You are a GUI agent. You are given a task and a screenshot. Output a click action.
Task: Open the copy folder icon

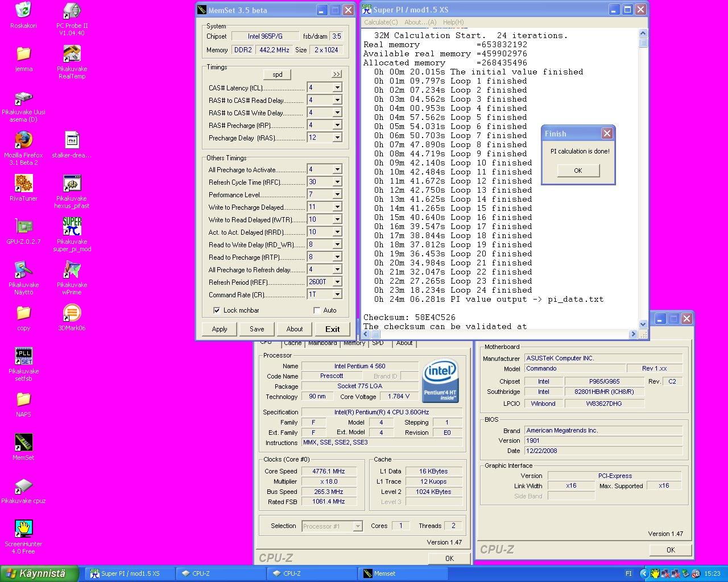coord(23,313)
